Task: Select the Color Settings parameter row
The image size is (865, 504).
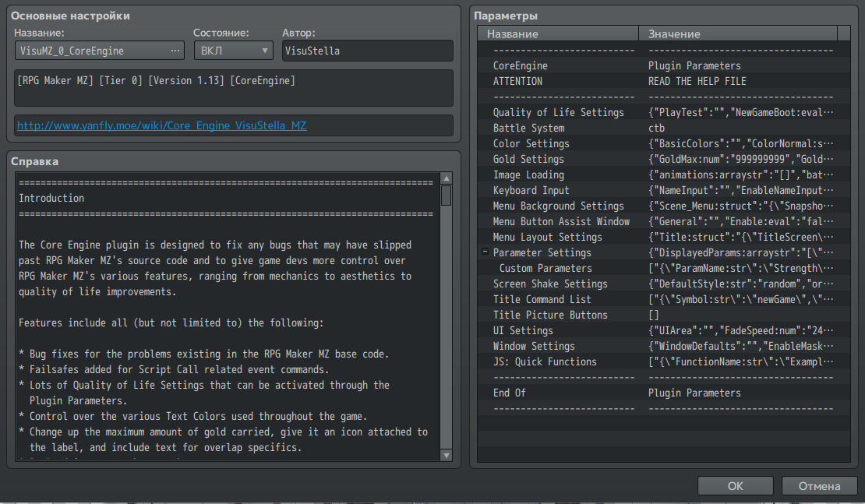Action: (664, 143)
